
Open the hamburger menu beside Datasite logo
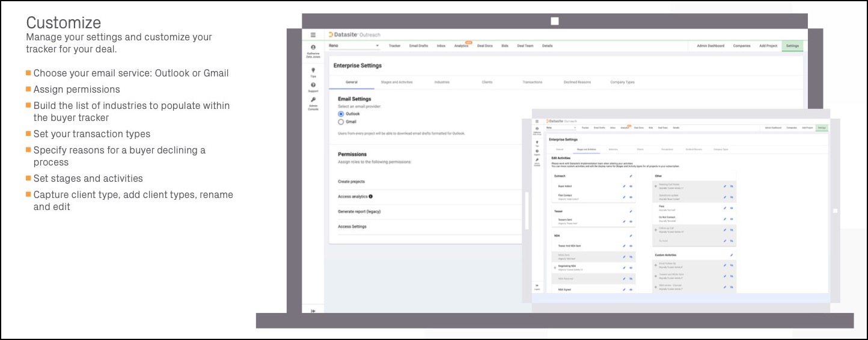click(313, 35)
